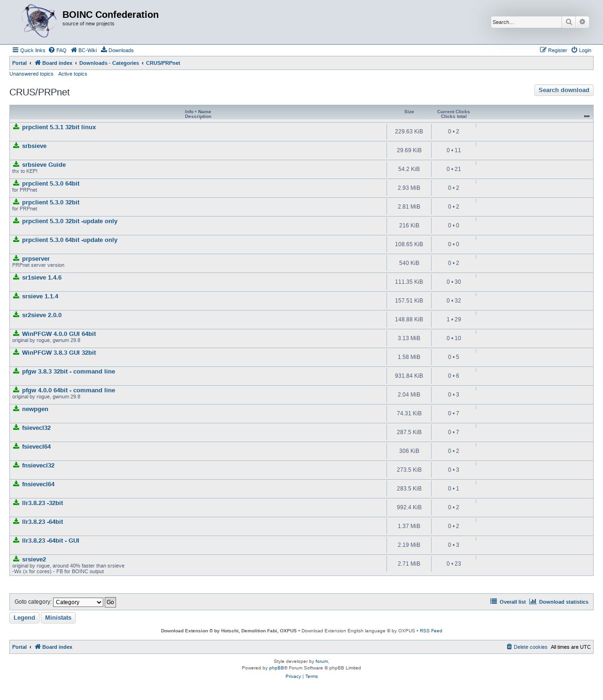The image size is (603, 700).
Task: Collapse the download table with the minus toggle
Action: coord(587,116)
